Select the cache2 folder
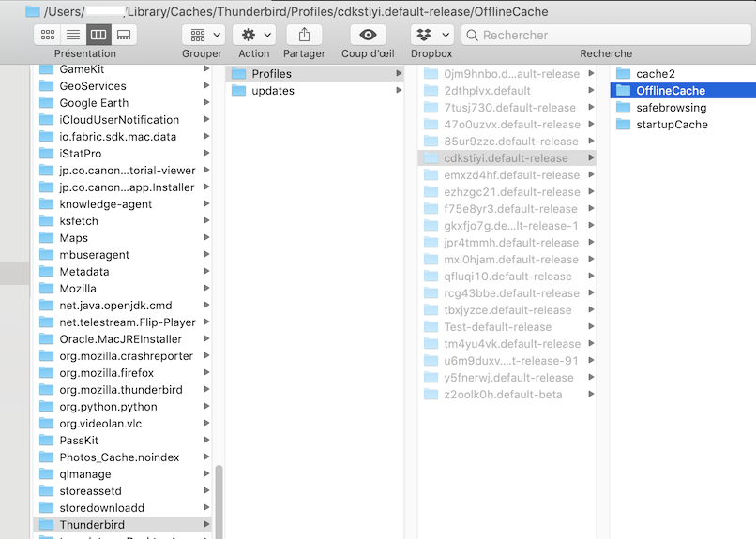 click(683, 74)
